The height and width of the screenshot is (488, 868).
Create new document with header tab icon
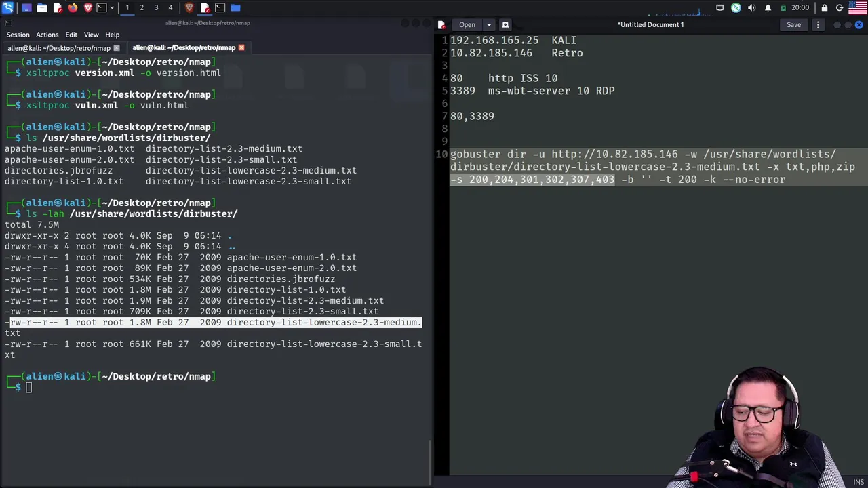[505, 24]
